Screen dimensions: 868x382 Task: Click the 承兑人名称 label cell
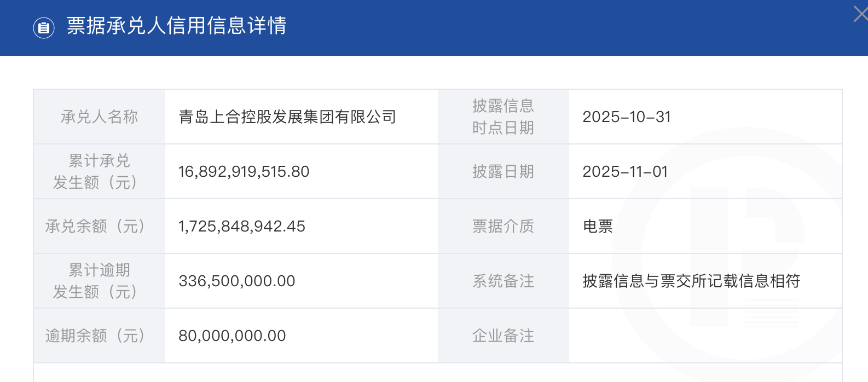[99, 117]
